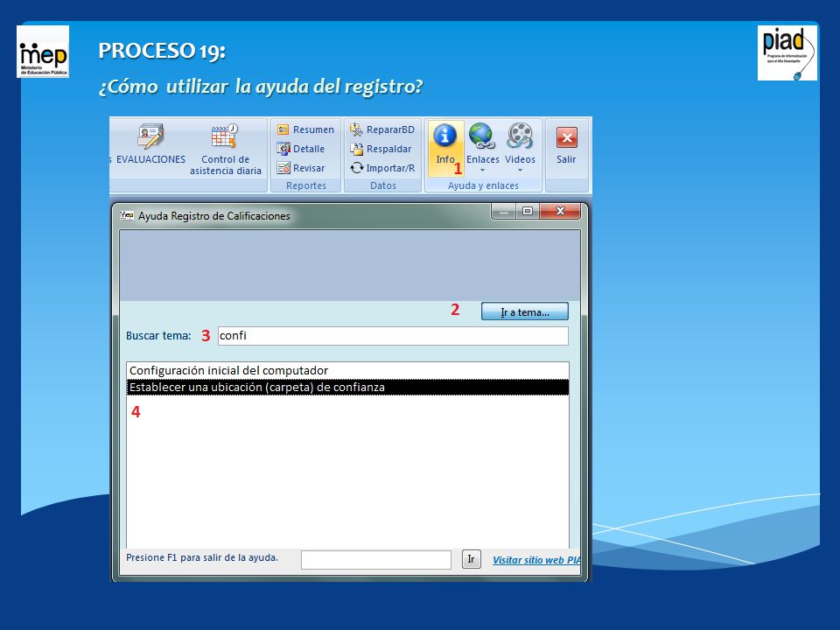Open the Resumen report

[x=305, y=129]
